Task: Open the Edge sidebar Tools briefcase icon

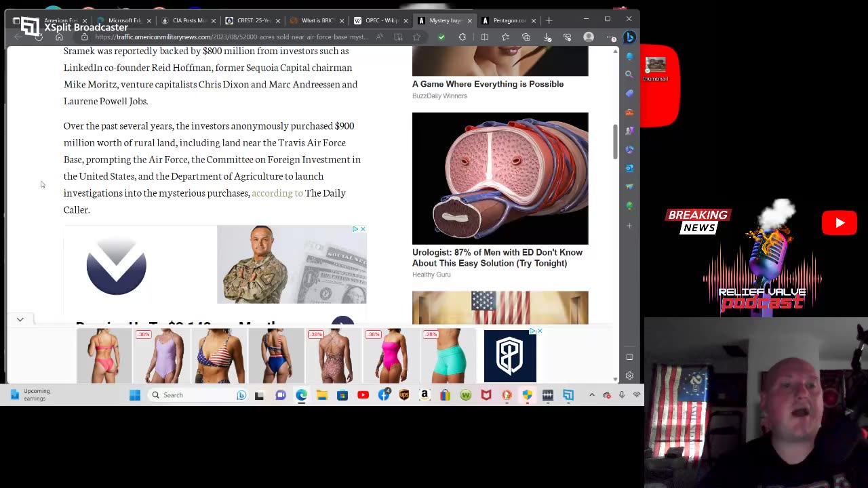Action: click(629, 112)
